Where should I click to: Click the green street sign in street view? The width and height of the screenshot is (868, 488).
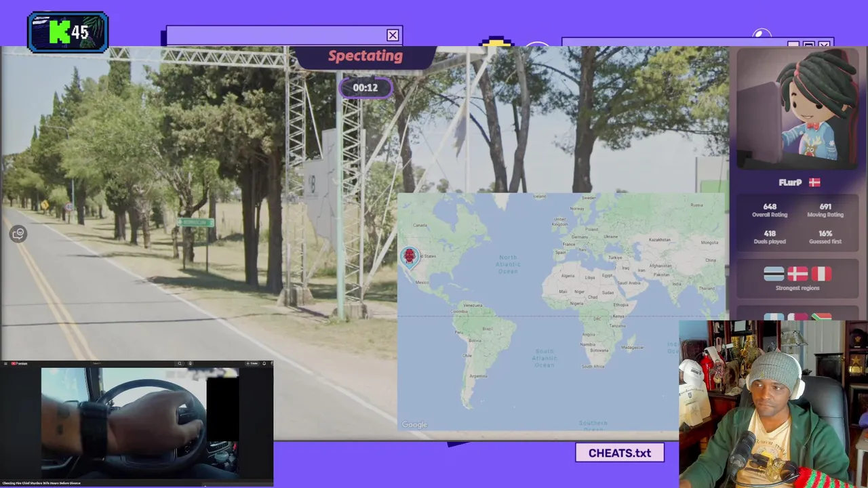pyautogui.click(x=195, y=222)
